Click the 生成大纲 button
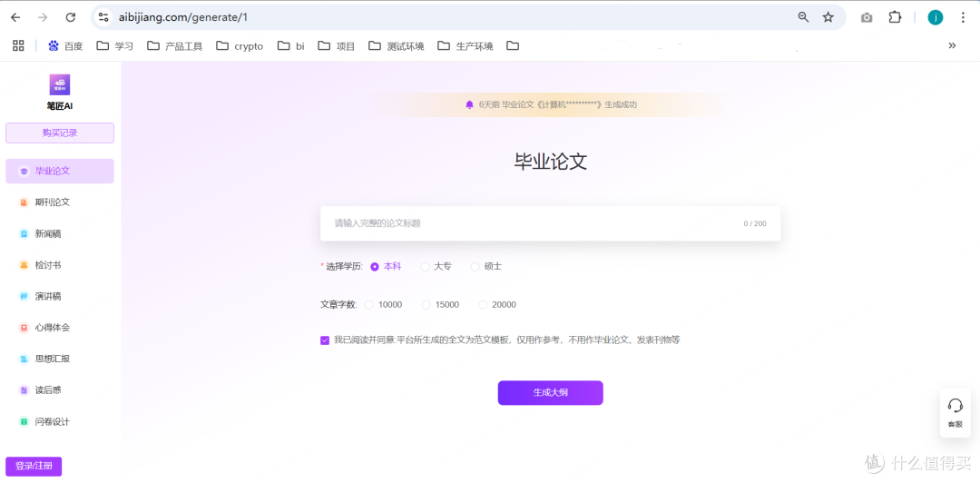980x483 pixels. click(551, 393)
